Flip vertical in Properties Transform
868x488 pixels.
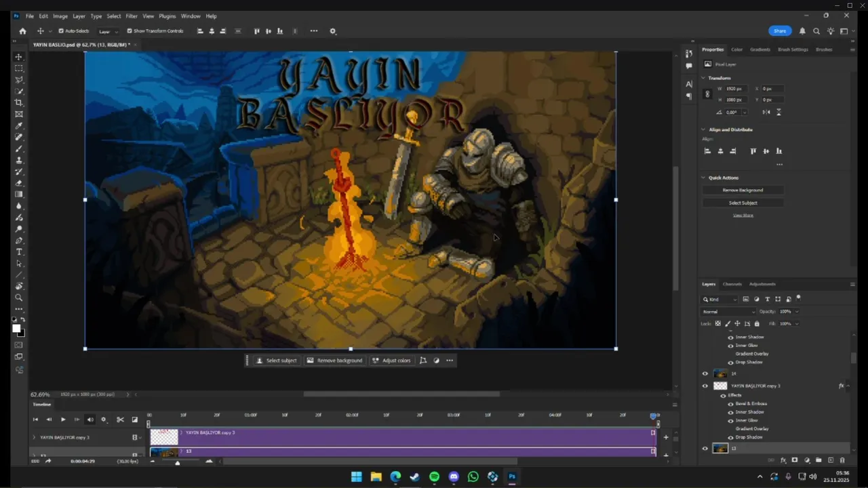(x=778, y=112)
